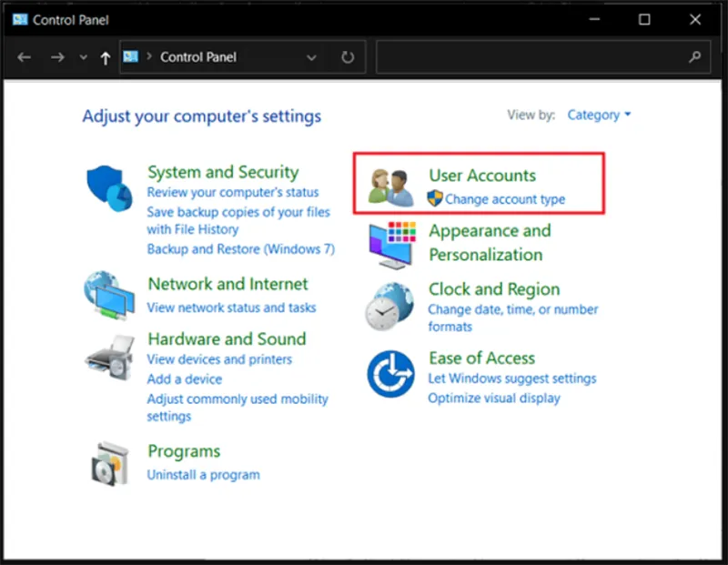Viewport: 728px width, 565px height.
Task: Click Change account type link
Action: click(x=505, y=199)
